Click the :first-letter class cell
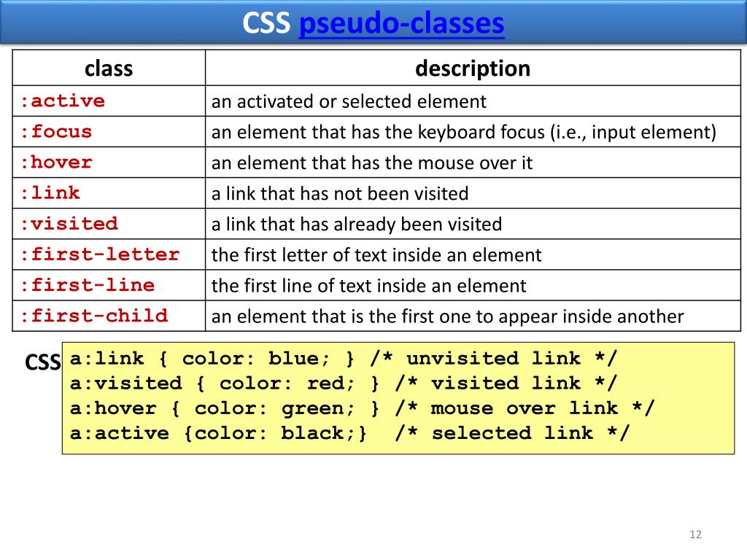747x560 pixels. (109, 254)
